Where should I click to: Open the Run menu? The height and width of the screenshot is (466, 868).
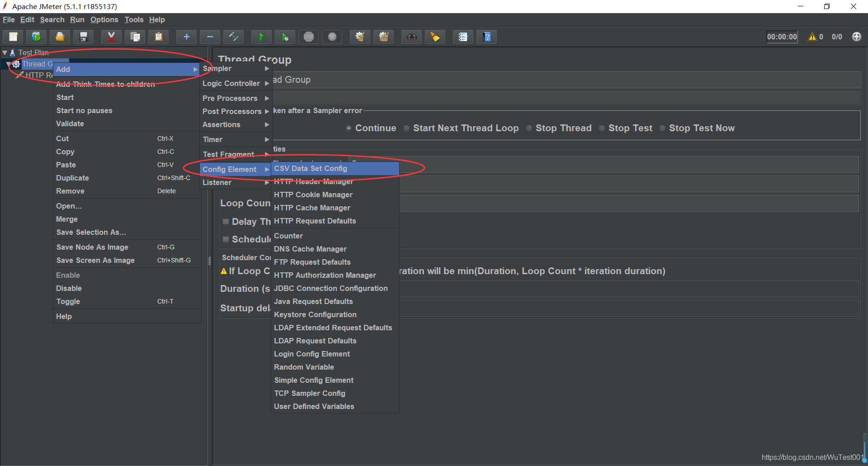[77, 19]
